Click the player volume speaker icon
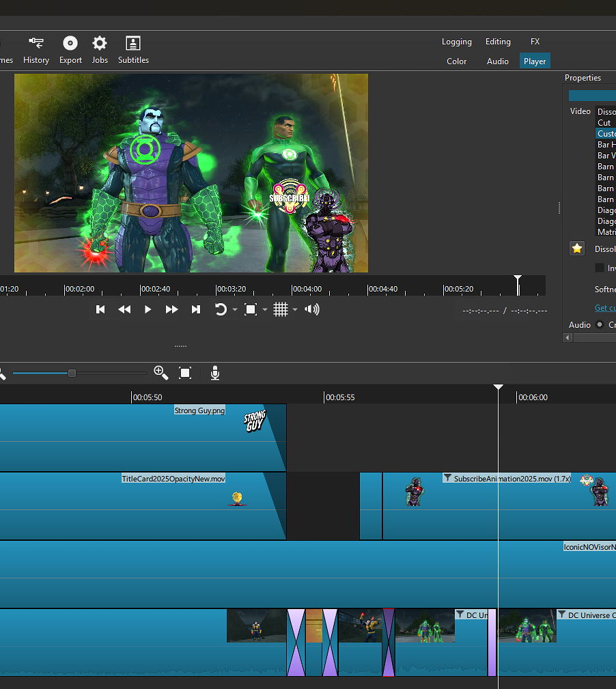This screenshot has width=616, height=689. click(x=312, y=309)
